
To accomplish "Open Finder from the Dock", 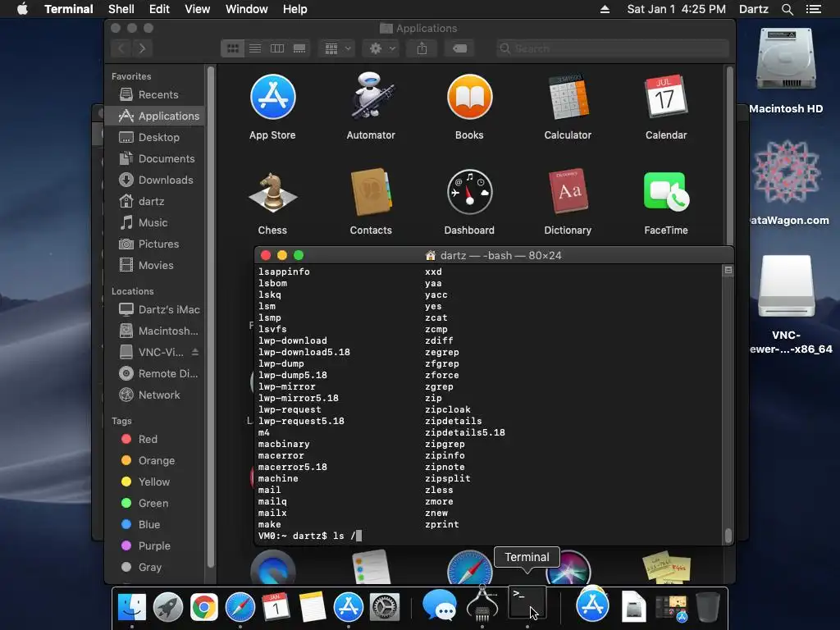I will 132,607.
